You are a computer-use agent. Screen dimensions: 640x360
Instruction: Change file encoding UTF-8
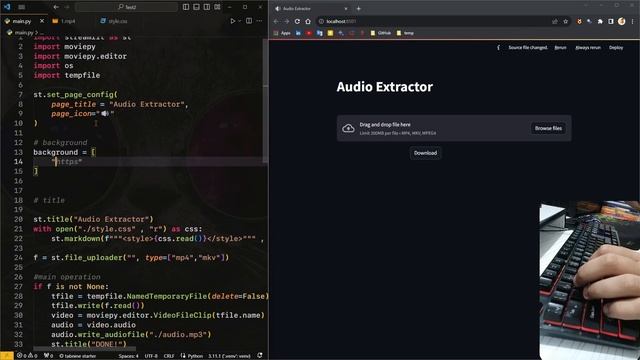(151, 356)
